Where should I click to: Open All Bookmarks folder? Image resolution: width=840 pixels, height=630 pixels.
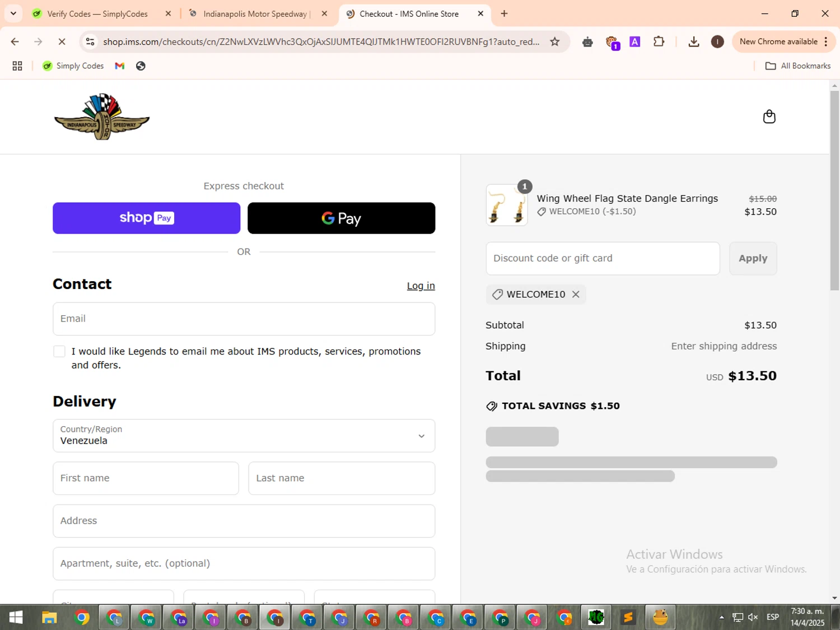point(797,66)
